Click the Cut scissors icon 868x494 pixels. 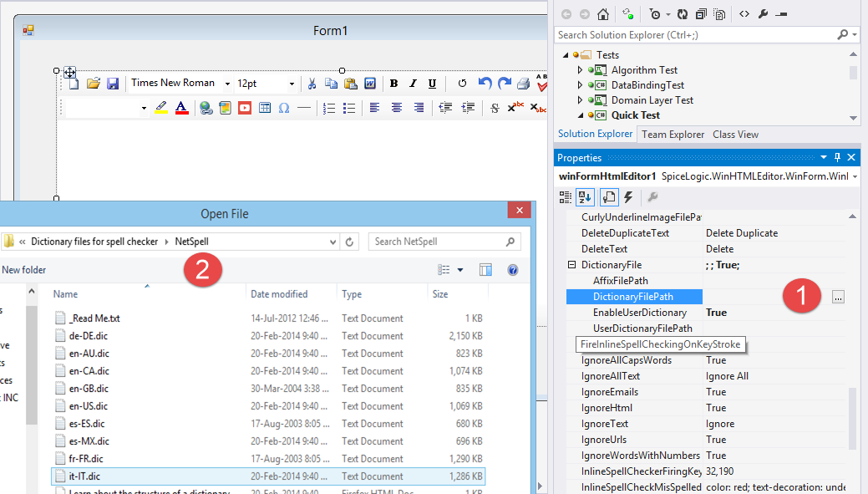[x=312, y=84]
